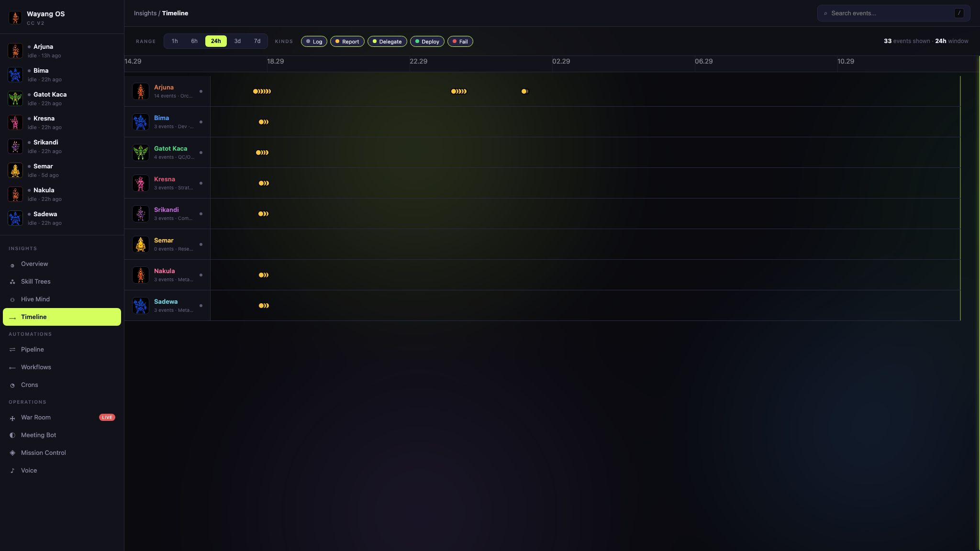This screenshot has width=980, height=551.
Task: Click Gatot Kaca's event cluster marker
Action: (x=262, y=153)
